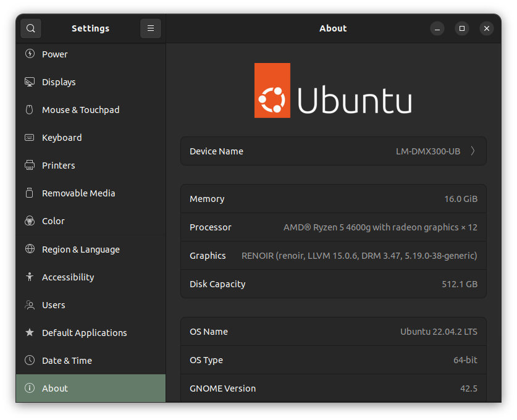Select the AMD Ryzen 5 4600g processor text

[x=380, y=227]
